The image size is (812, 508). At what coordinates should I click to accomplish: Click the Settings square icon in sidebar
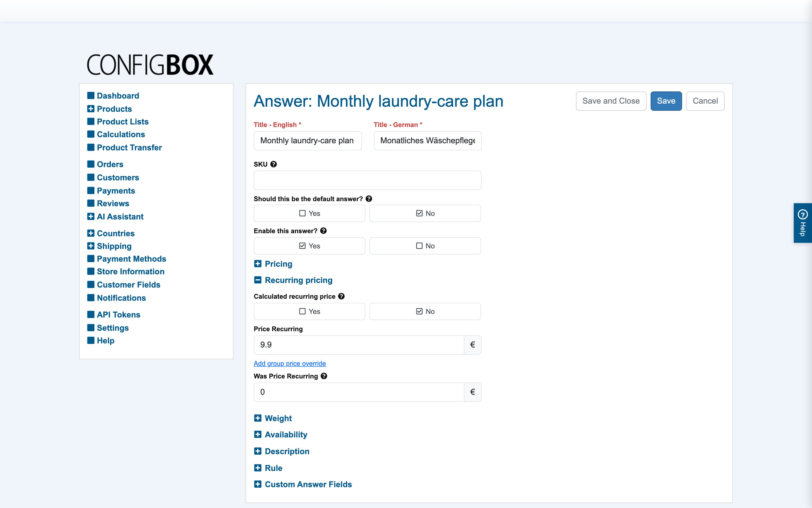pyautogui.click(x=91, y=328)
